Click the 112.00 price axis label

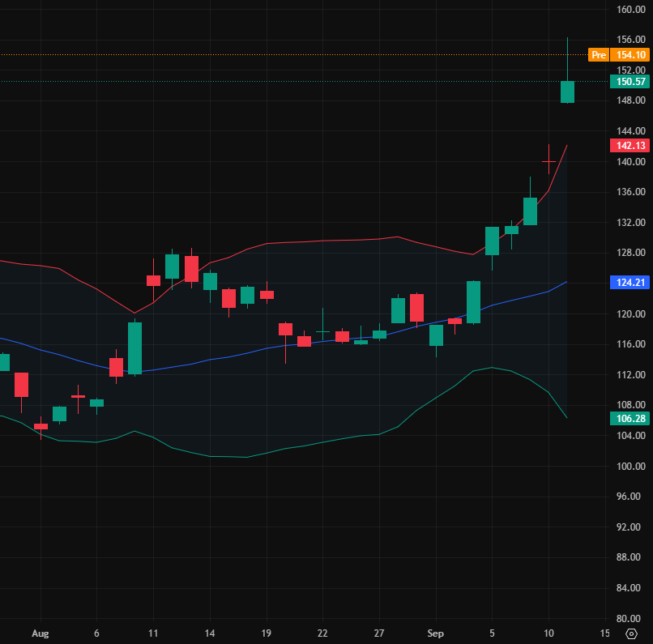coord(631,375)
